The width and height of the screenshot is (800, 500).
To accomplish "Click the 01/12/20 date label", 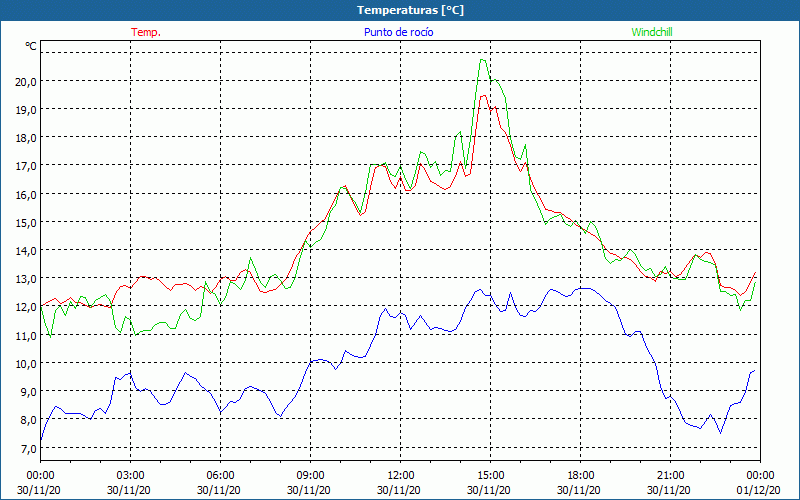I will tap(758, 490).
